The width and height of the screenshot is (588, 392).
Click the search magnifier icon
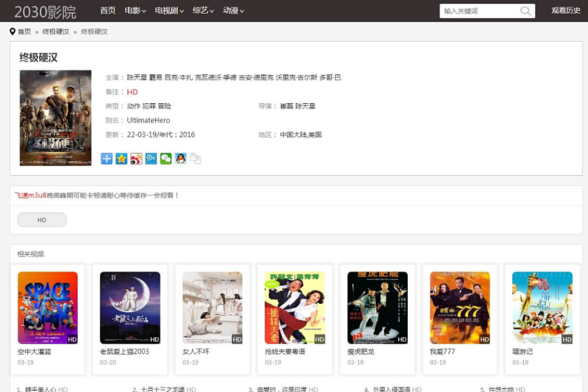525,11
